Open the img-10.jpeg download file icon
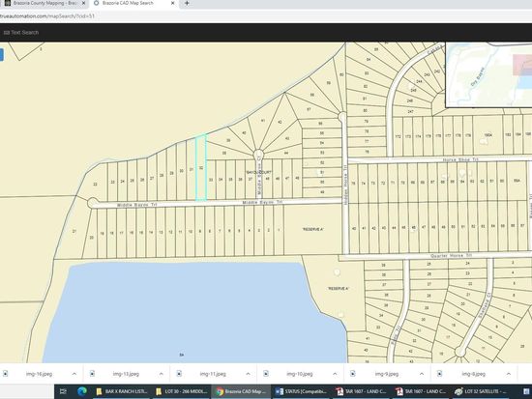This screenshot has width=532, height=399. click(x=266, y=374)
